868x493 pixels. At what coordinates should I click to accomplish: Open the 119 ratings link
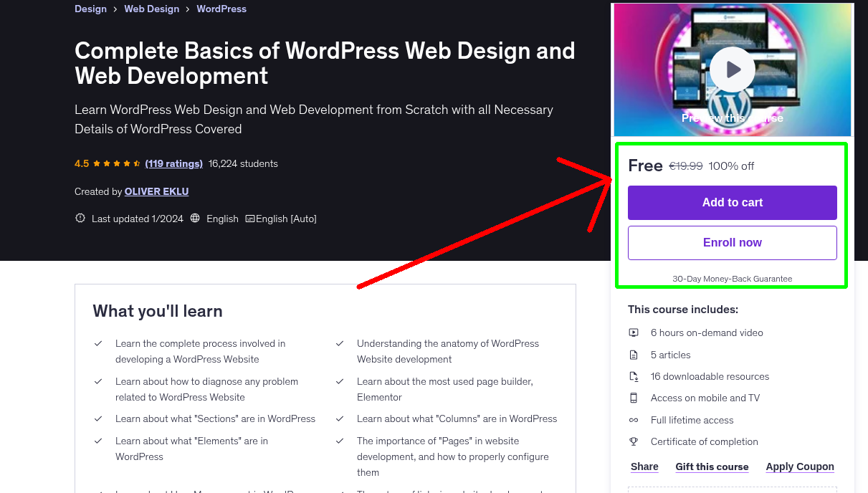point(173,163)
